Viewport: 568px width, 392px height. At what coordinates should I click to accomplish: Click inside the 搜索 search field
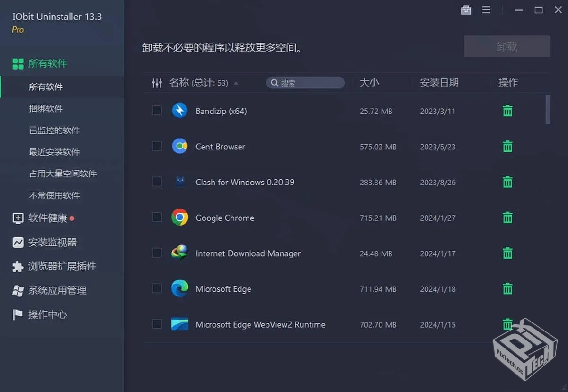305,83
